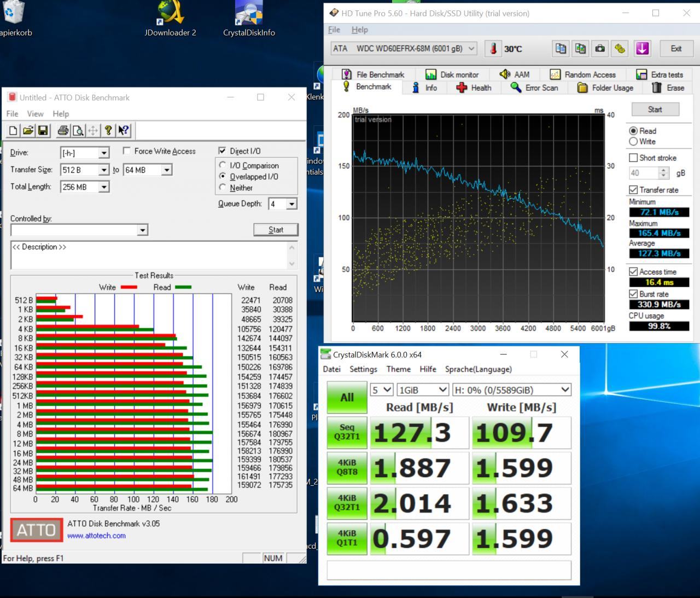This screenshot has width=700, height=598.
Task: Switch to the AAM tab
Action: pos(514,74)
